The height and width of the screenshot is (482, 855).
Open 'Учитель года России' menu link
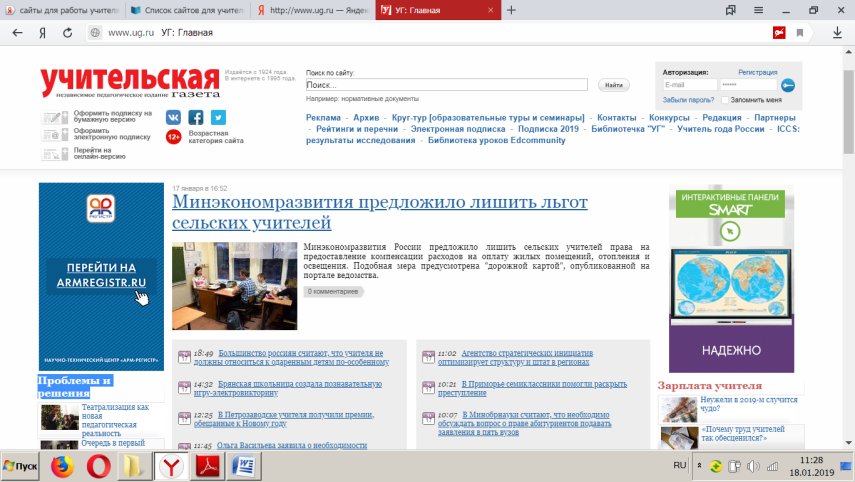click(720, 129)
